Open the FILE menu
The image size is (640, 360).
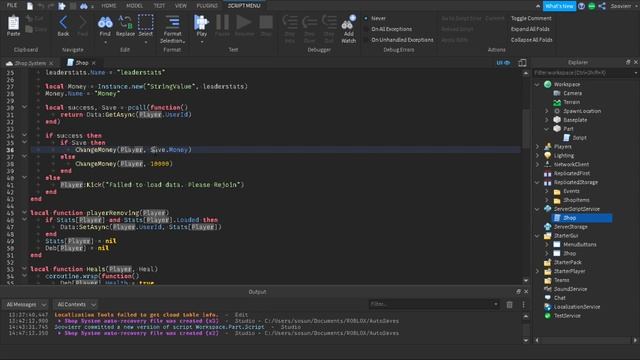pyautogui.click(x=12, y=5)
